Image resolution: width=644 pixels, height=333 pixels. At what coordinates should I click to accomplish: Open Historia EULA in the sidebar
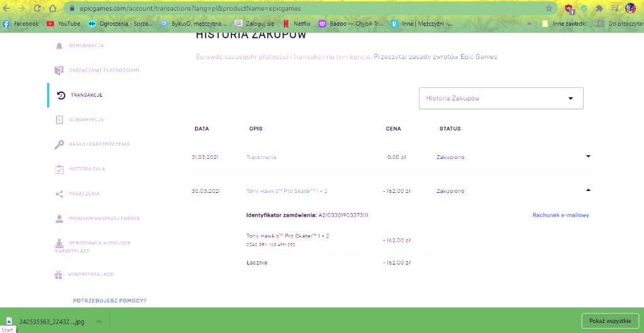tap(87, 169)
